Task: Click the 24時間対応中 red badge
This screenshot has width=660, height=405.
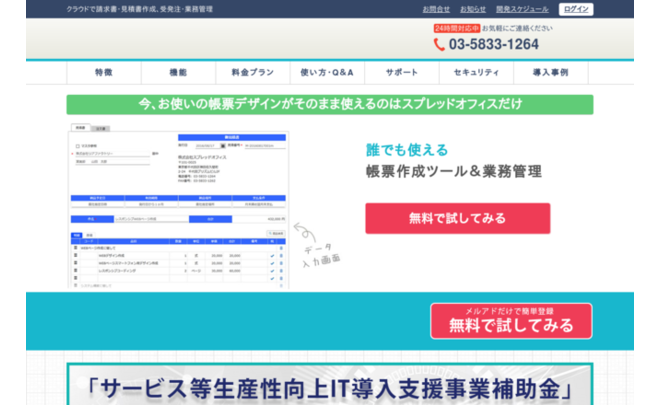Action: click(456, 29)
